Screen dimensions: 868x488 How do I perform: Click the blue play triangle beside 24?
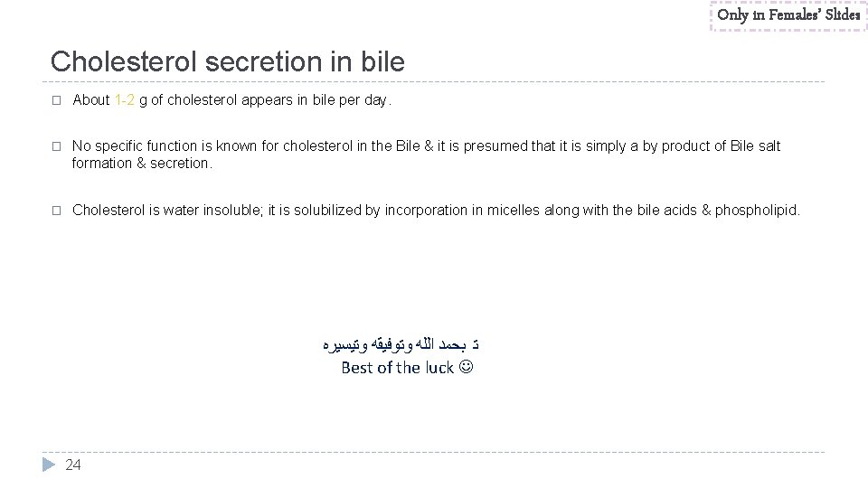click(x=49, y=465)
